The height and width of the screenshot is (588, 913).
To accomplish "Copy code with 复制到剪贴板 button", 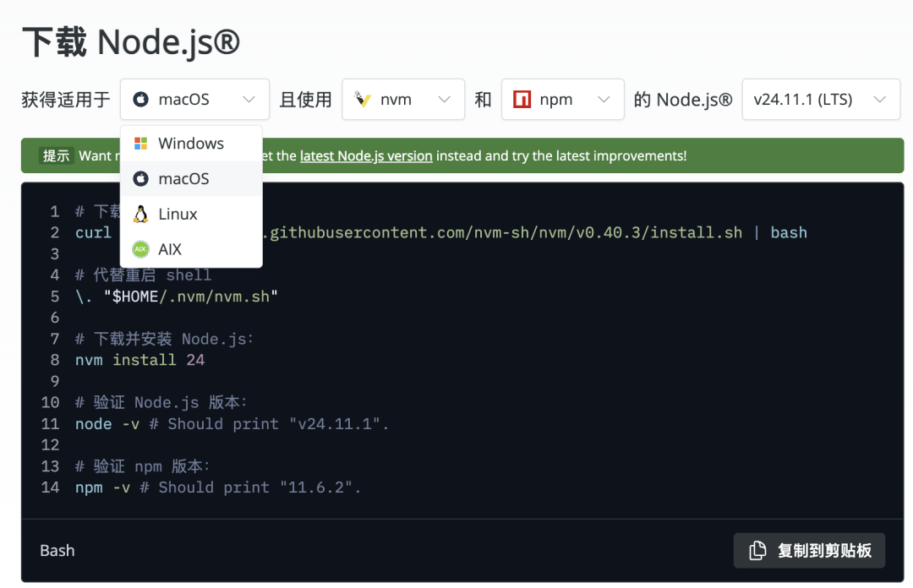I will (809, 550).
